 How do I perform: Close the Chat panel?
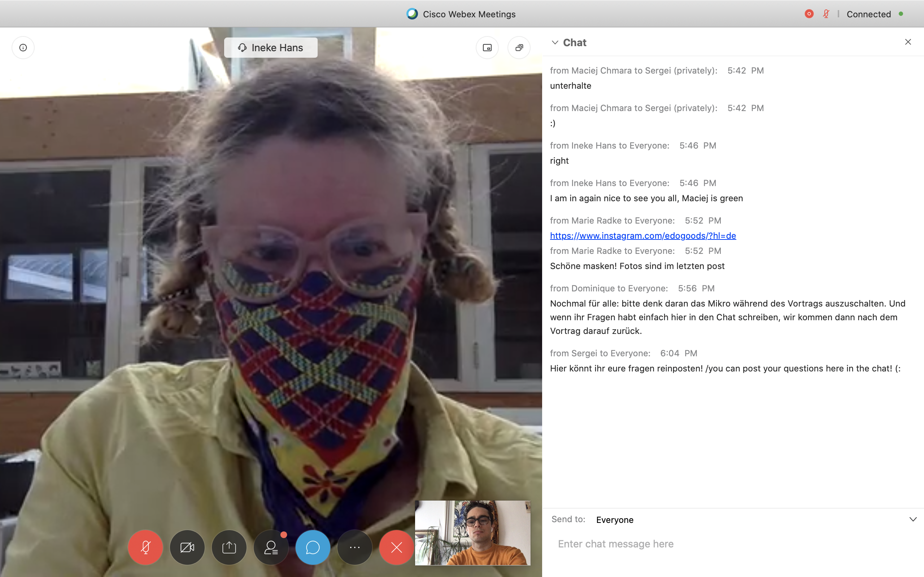tap(908, 42)
